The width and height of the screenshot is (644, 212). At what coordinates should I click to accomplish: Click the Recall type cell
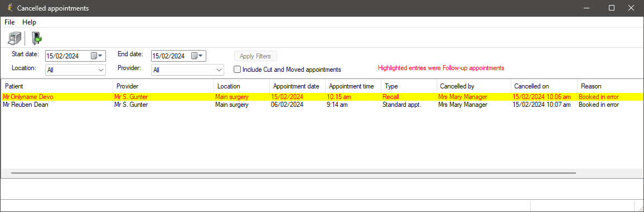click(x=391, y=97)
